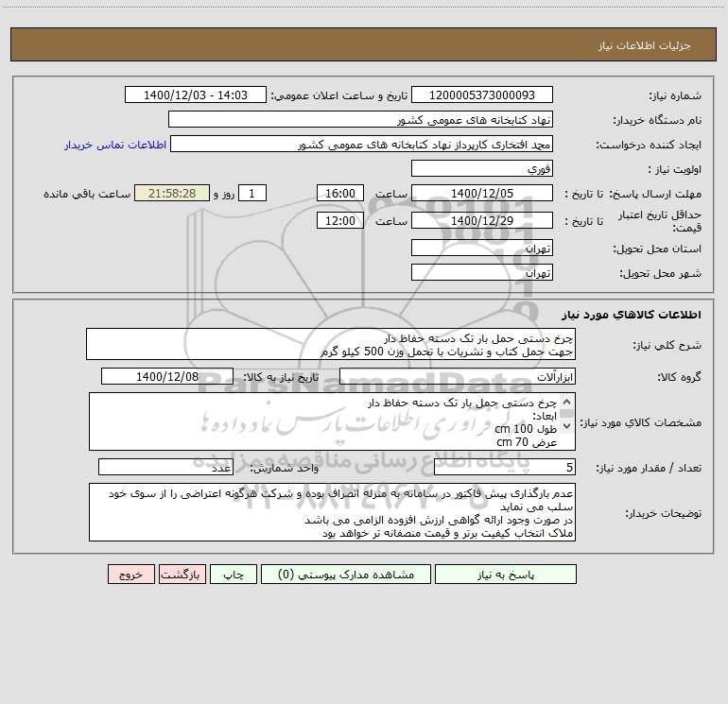Click general need description text box
Viewport: 728px width, 704px height.
331,344
